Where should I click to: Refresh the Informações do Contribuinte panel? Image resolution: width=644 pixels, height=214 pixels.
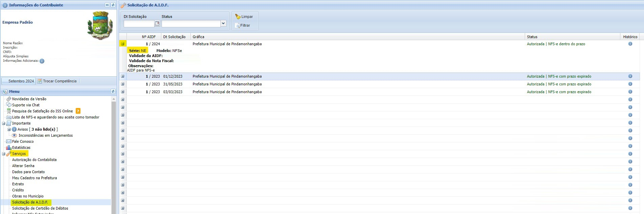tap(113, 5)
